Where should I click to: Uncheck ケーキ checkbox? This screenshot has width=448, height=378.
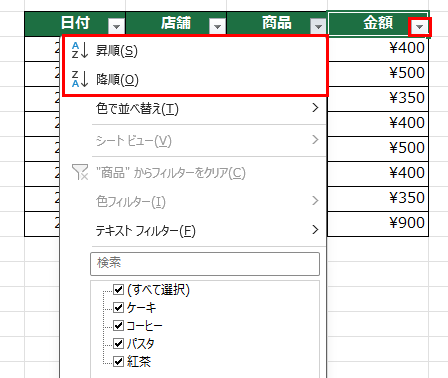coord(118,307)
